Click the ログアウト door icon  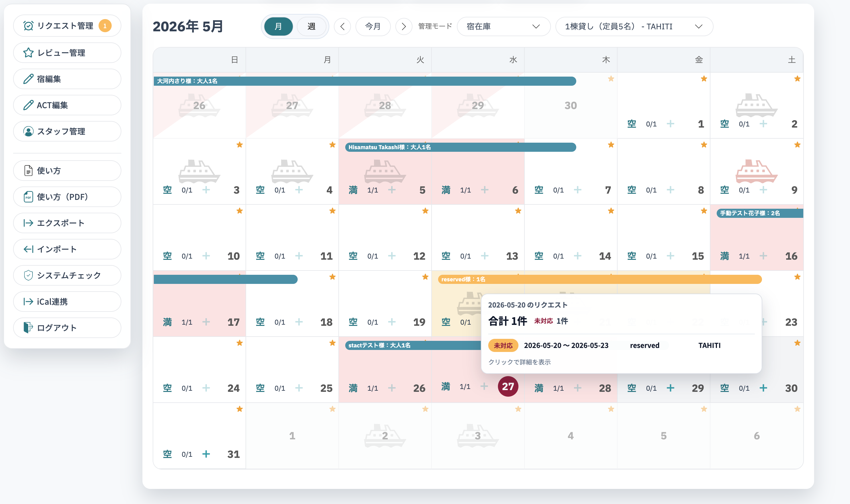(x=28, y=327)
